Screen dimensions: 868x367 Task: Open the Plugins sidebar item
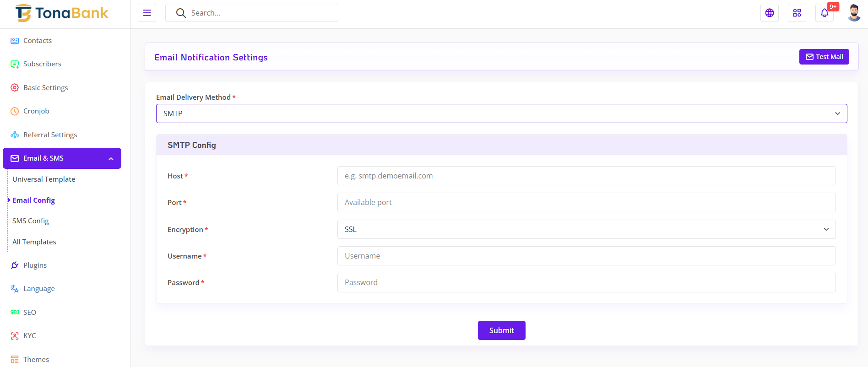(35, 265)
